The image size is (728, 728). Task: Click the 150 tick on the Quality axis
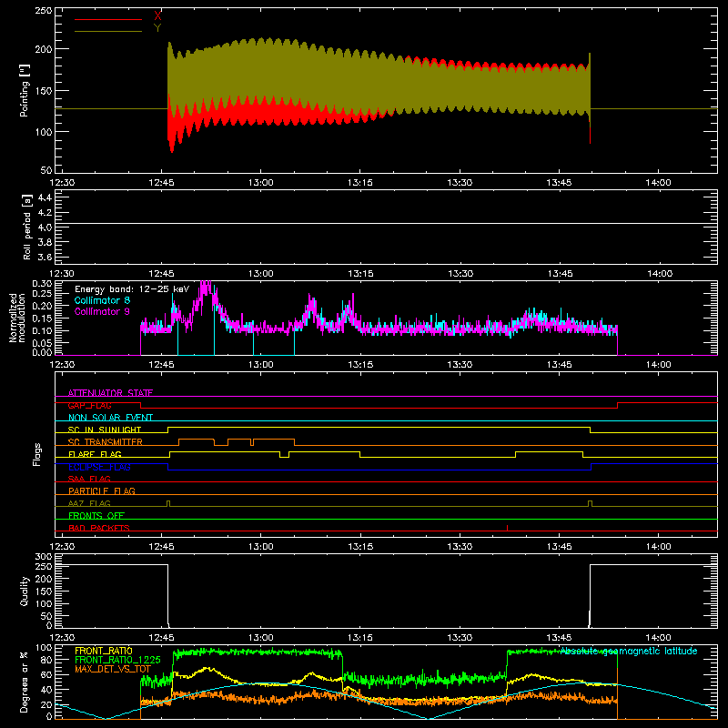pos(44,591)
